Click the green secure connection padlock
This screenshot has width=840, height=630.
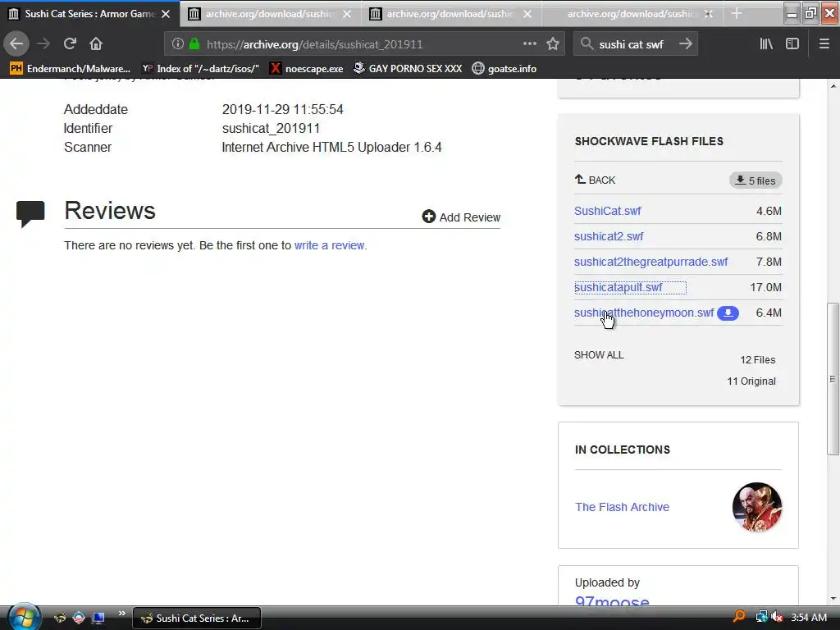tap(194, 44)
